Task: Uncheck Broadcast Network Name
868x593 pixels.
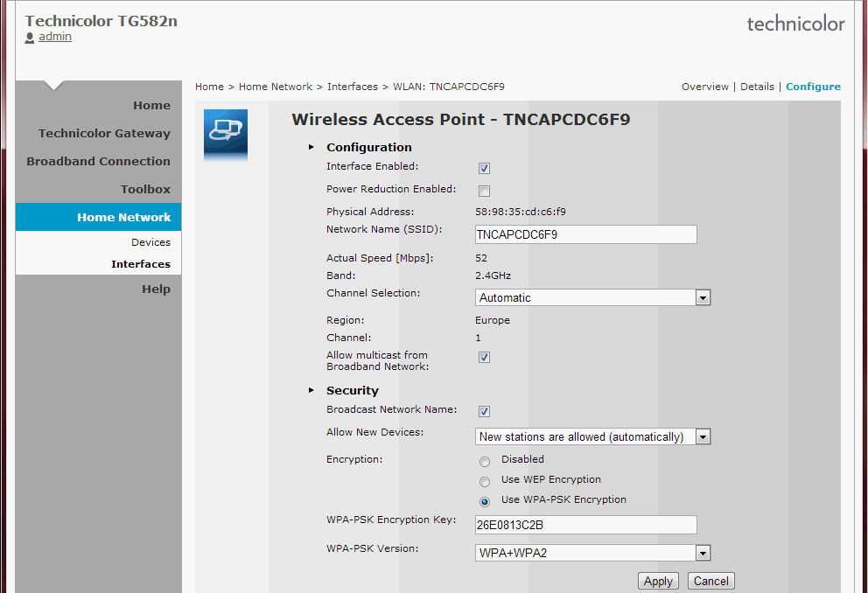Action: pos(484,411)
